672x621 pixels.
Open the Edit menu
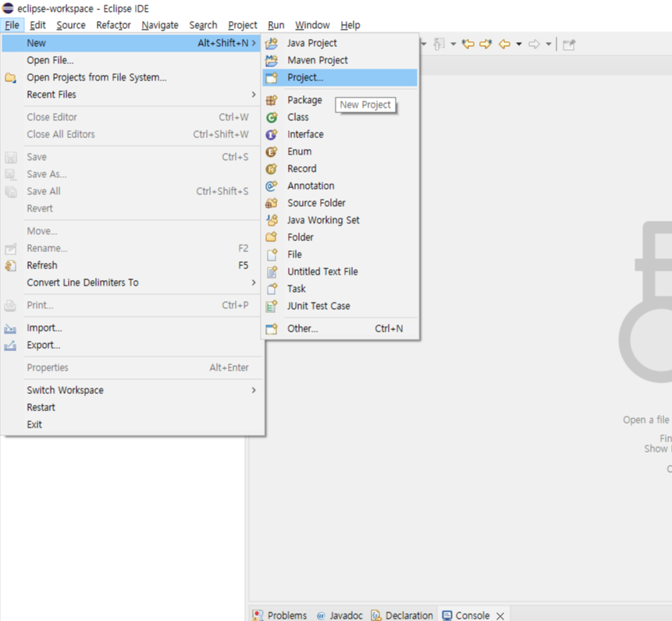tap(37, 25)
